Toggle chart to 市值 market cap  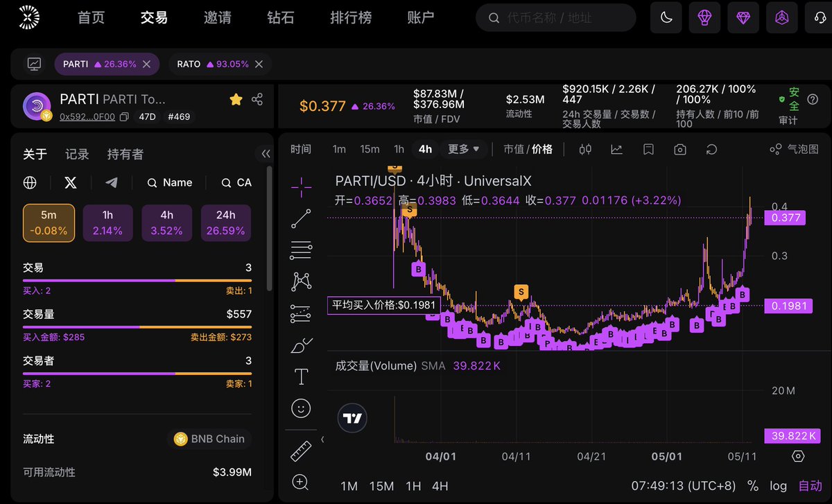[514, 149]
